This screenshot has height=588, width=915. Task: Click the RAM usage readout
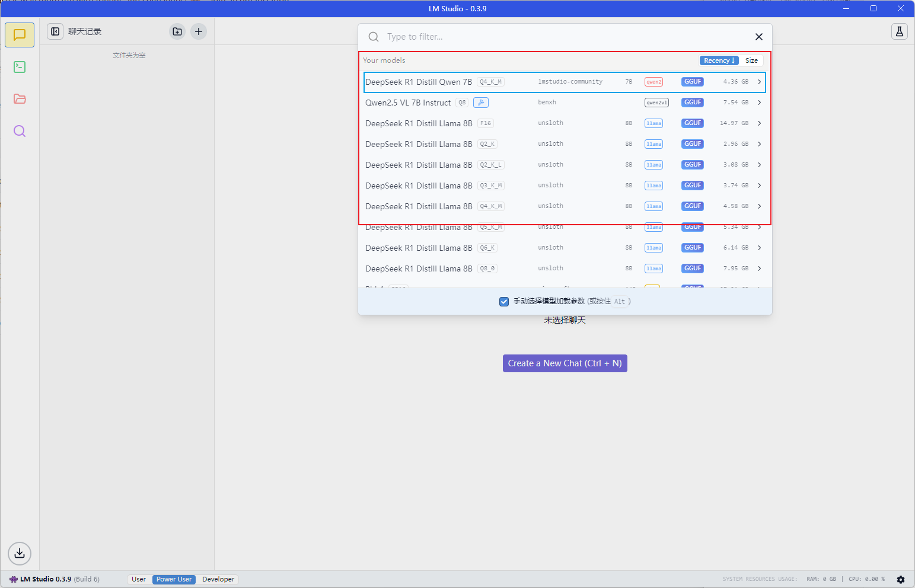[821, 579]
